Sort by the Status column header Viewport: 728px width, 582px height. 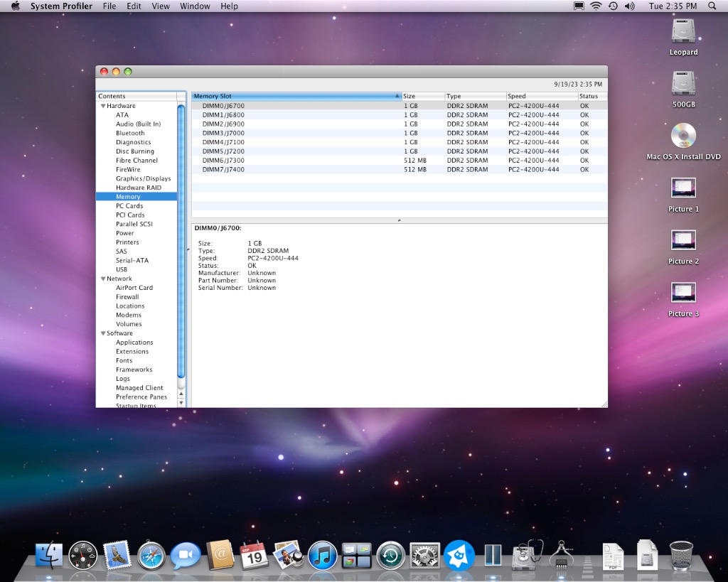coord(592,96)
